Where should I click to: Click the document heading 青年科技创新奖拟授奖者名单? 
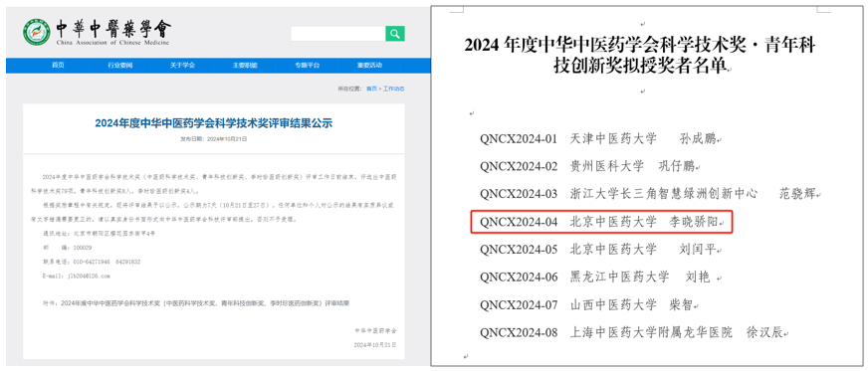coord(639,56)
